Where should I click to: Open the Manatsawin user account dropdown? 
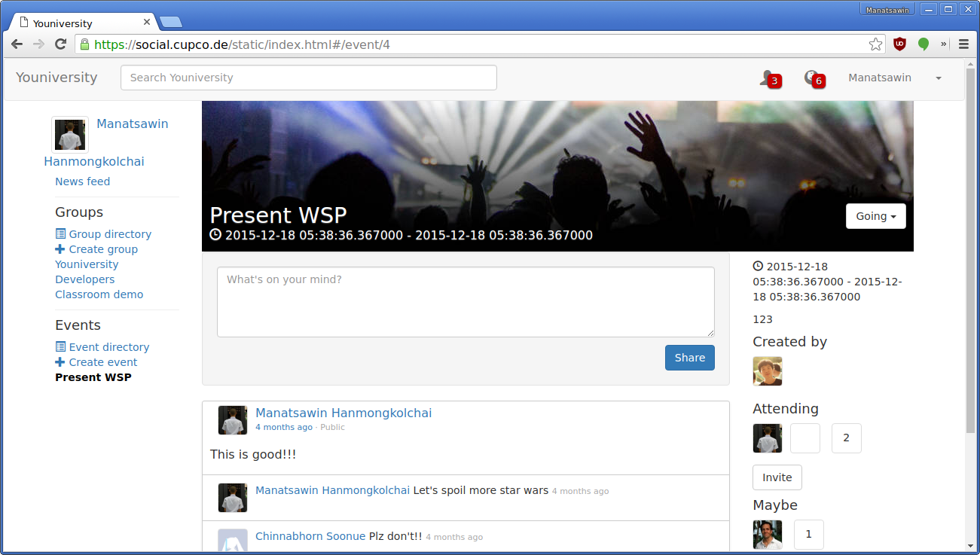[895, 78]
